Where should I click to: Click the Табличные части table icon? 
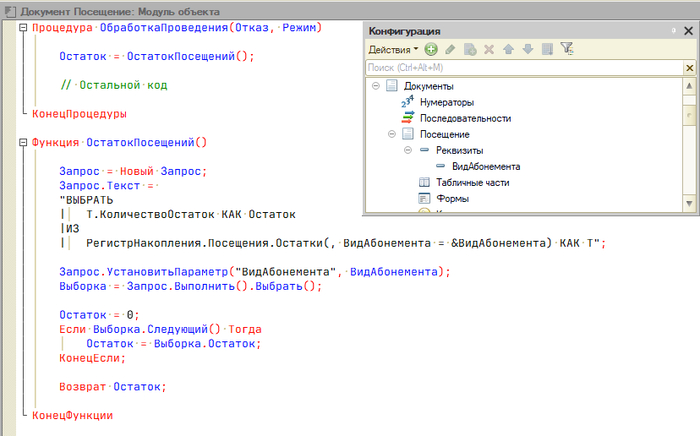pos(424,182)
